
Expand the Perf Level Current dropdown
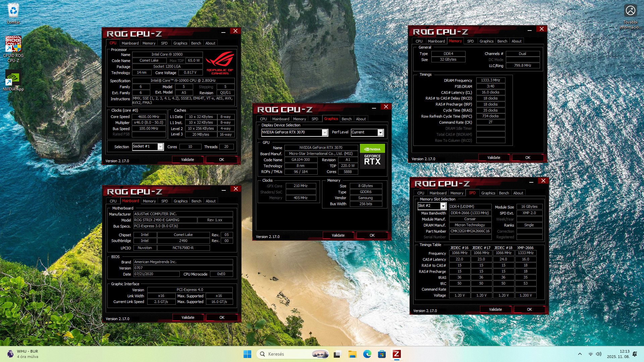(380, 132)
